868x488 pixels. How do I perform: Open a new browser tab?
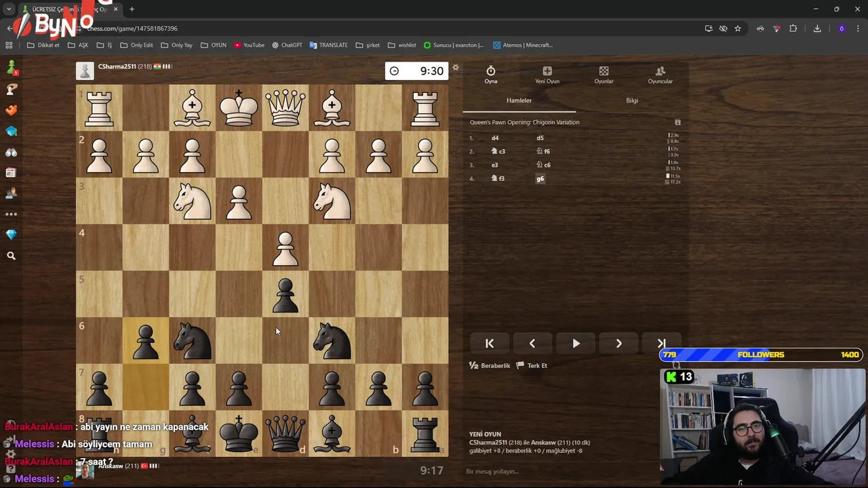[132, 9]
